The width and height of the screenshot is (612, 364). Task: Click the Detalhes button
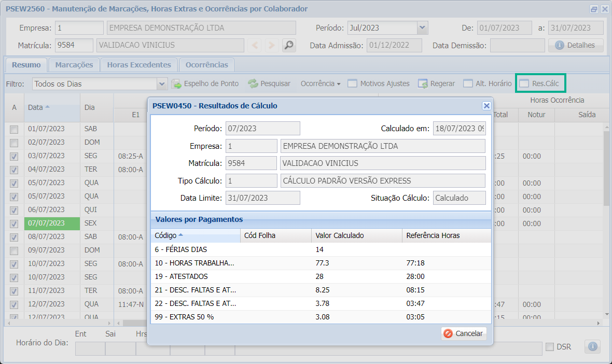coord(576,45)
